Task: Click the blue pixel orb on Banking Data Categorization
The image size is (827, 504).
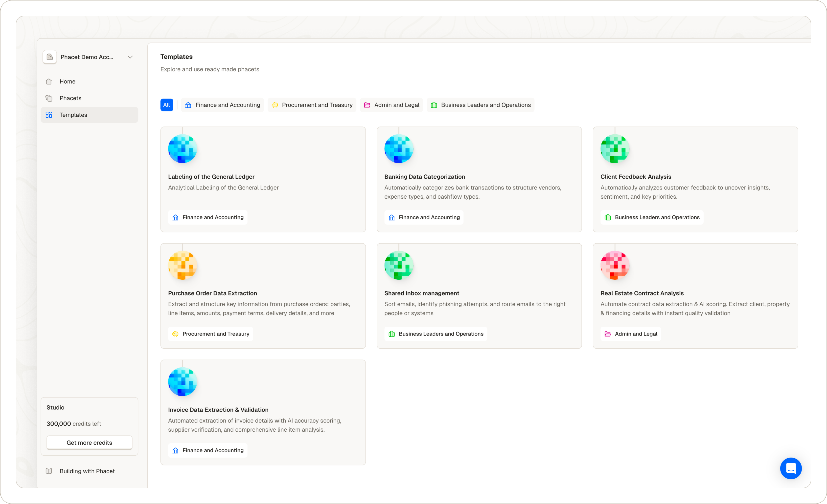Action: pyautogui.click(x=398, y=149)
